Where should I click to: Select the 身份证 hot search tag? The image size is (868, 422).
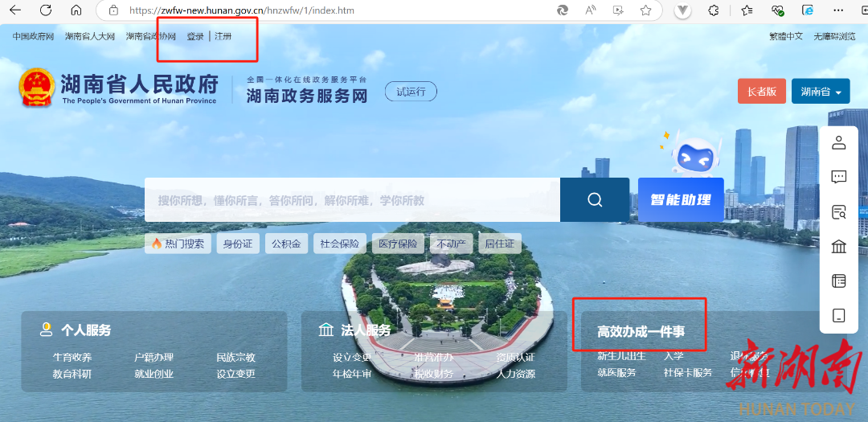[x=237, y=244]
